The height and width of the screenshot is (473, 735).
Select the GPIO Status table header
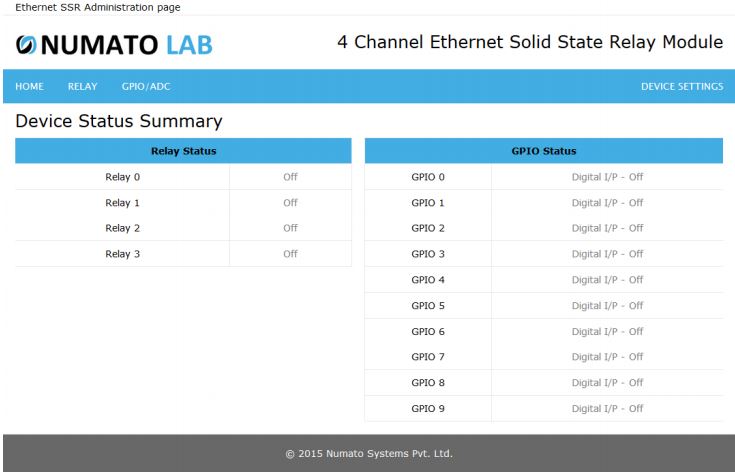544,151
